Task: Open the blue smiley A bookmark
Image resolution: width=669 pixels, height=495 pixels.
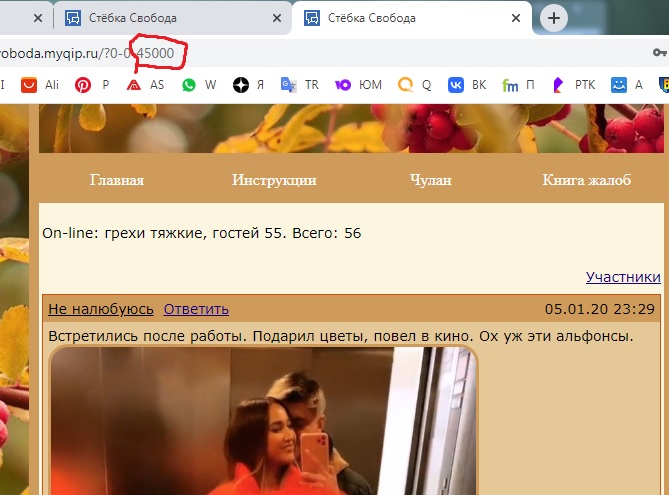Action: (x=626, y=85)
